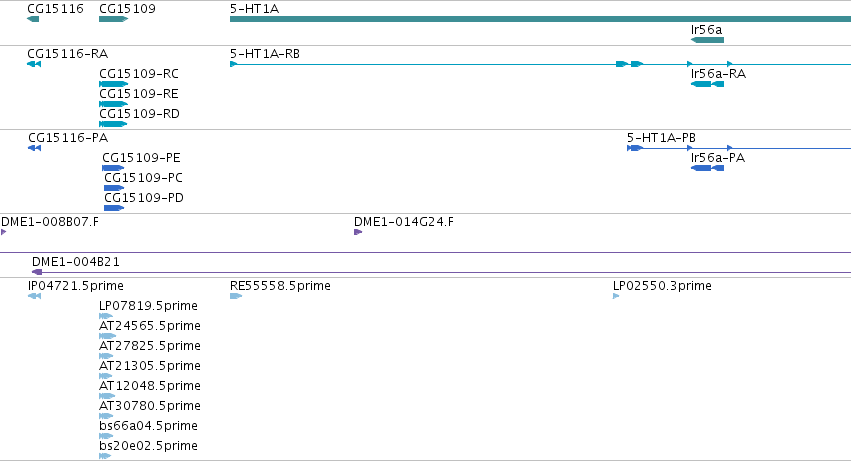Click the CG15109-RC transcript glyph

[x=113, y=84]
